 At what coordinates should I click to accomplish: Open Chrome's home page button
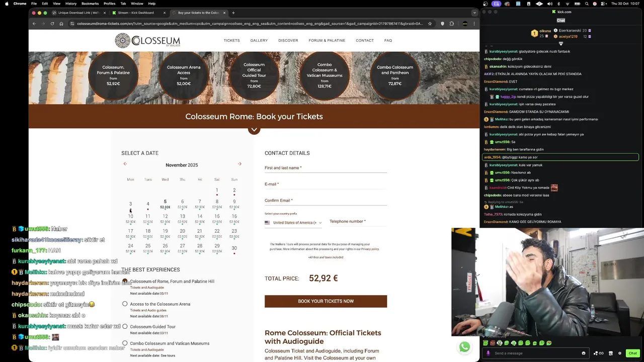[x=61, y=24]
